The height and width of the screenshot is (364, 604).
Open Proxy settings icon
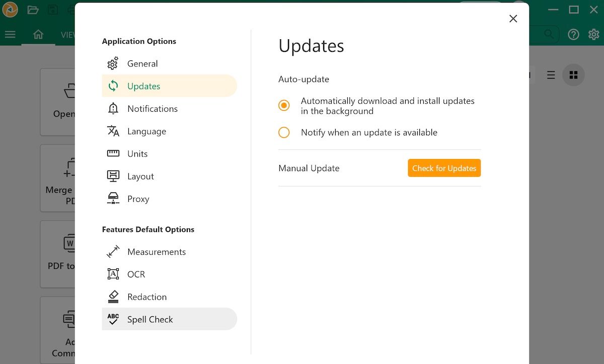click(113, 199)
